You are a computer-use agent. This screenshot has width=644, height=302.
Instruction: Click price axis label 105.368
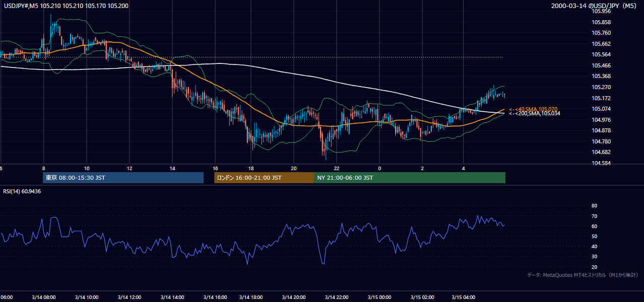click(602, 77)
